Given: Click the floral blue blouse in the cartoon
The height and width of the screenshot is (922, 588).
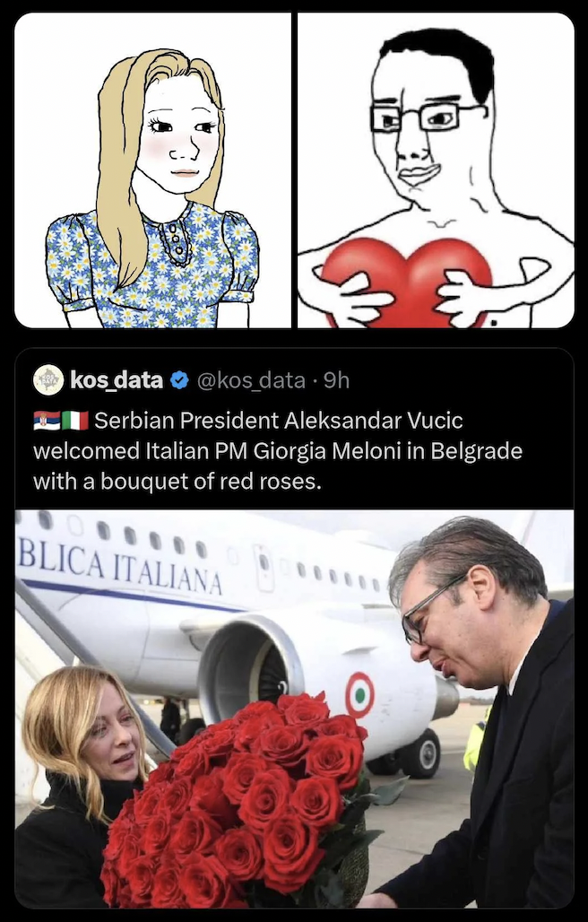Looking at the screenshot, I should (x=152, y=266).
